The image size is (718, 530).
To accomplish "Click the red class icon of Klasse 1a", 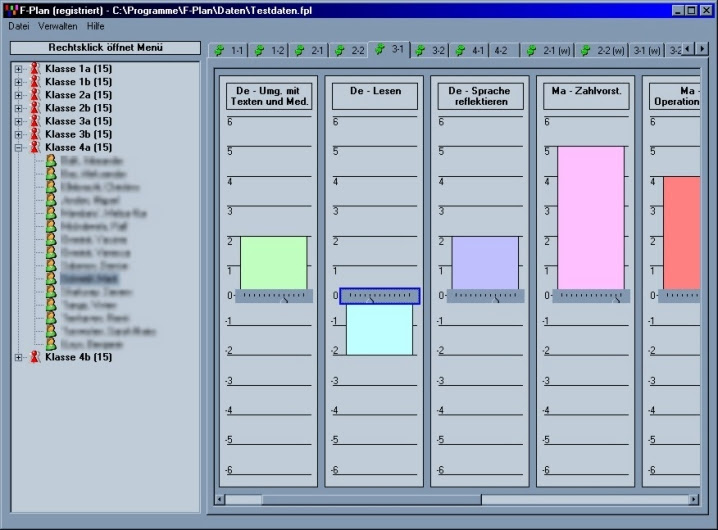I will (35, 69).
